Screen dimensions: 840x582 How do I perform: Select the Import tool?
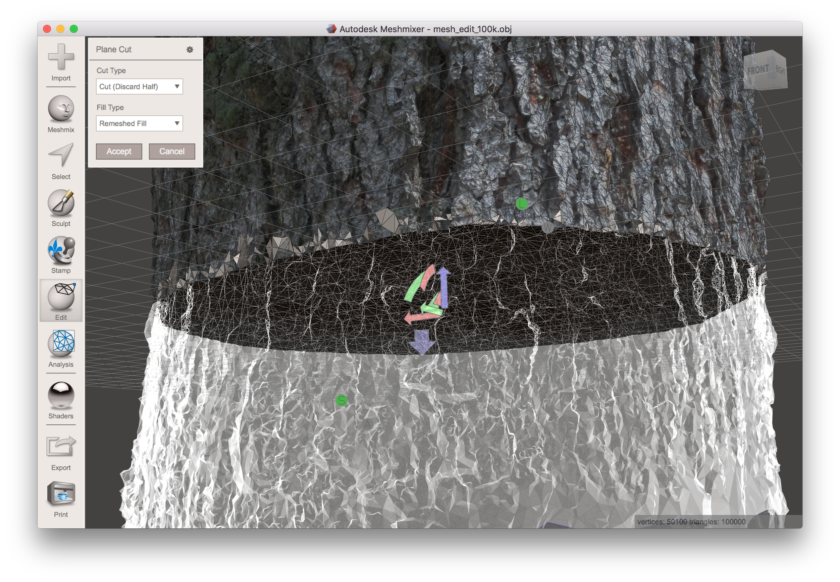pos(60,55)
